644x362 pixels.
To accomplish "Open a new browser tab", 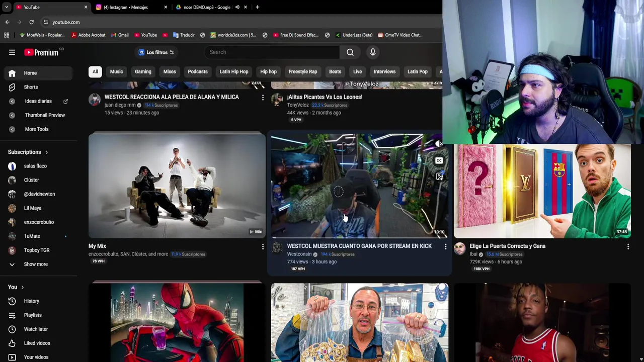I will point(257,7).
